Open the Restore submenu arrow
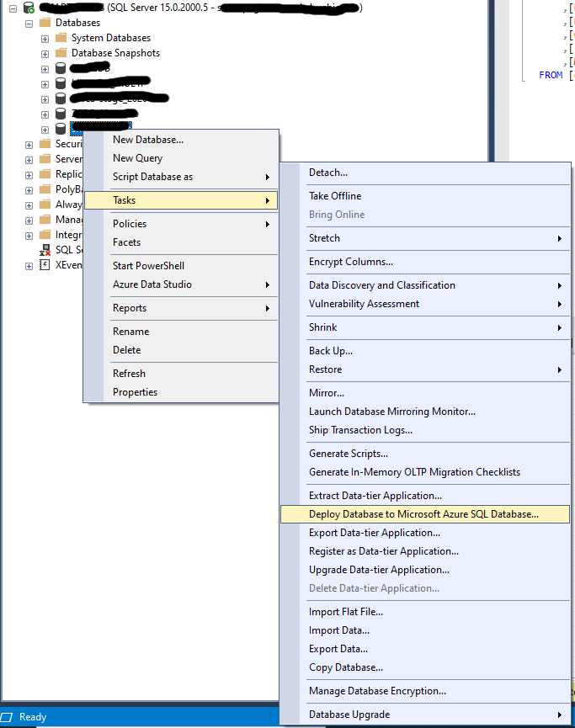This screenshot has width=575, height=728. pos(559,369)
